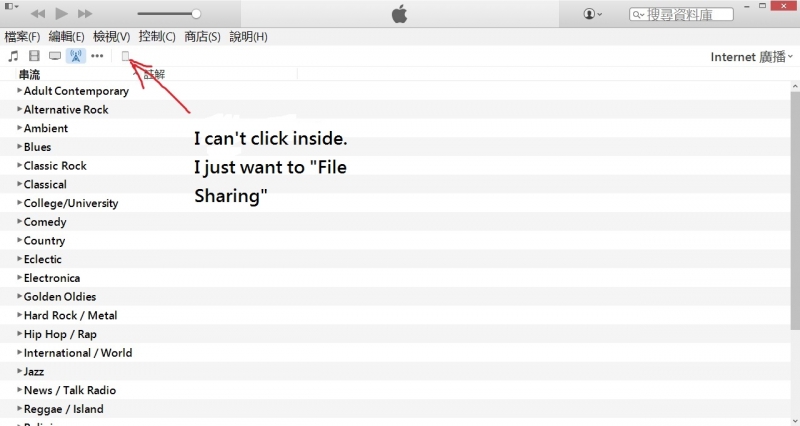Open the TV Shows library icon

[x=55, y=56]
